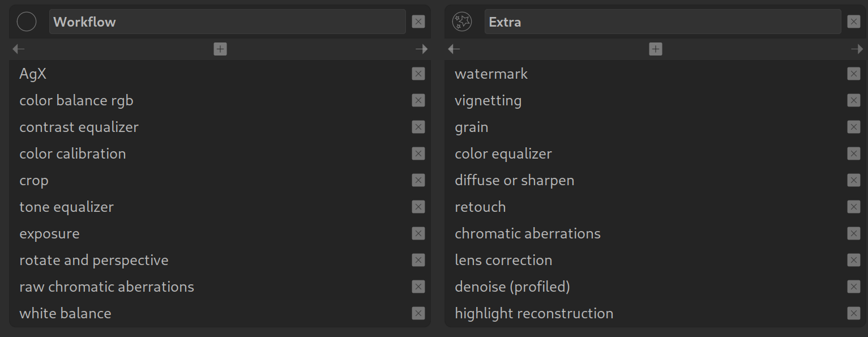Viewport: 868px width, 337px height.
Task: Move Extra group right with arrow
Action: 857,49
